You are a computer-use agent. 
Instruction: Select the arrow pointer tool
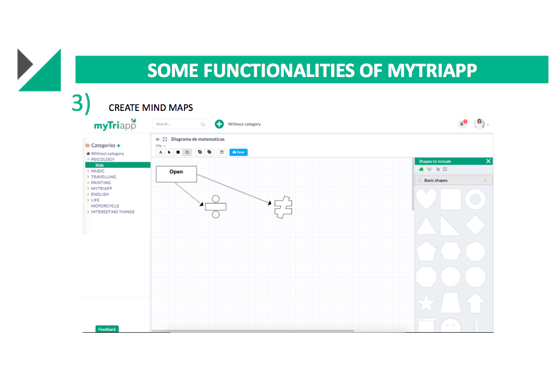tap(169, 152)
